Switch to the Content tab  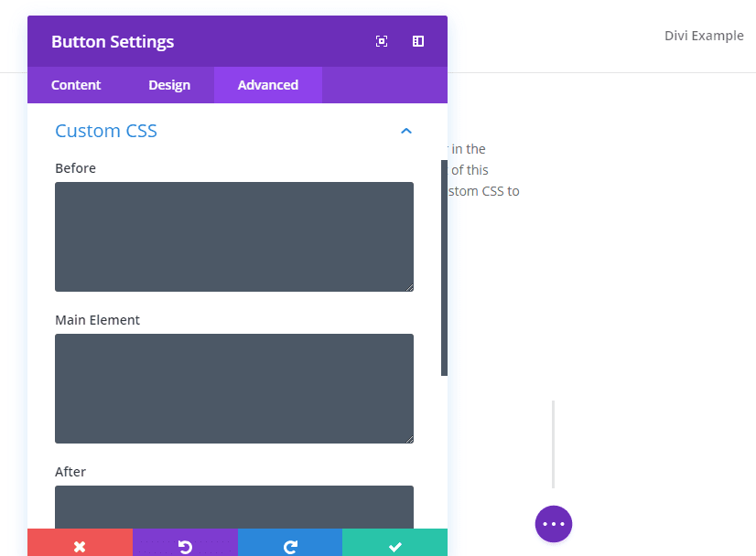pyautogui.click(x=76, y=85)
